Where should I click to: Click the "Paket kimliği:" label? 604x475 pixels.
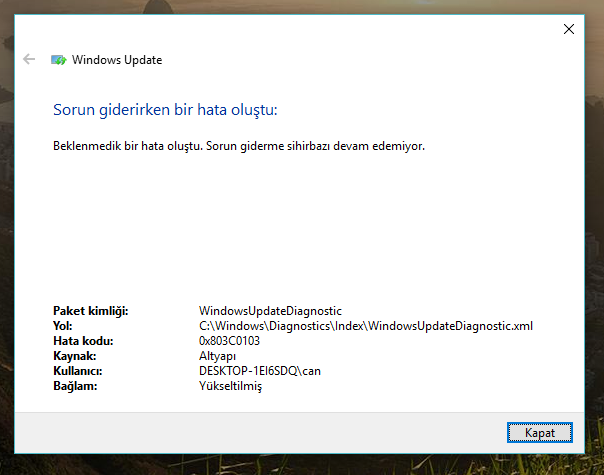[x=91, y=311]
